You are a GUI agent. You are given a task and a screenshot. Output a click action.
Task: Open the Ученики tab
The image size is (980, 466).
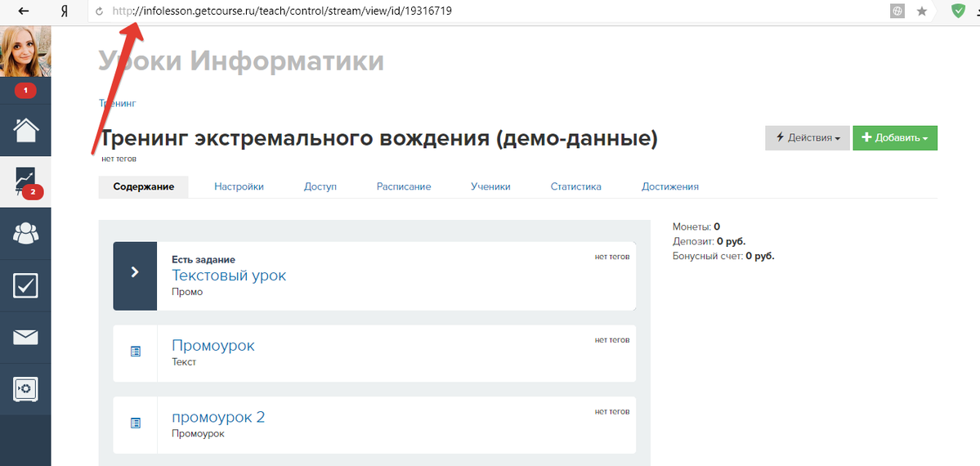[x=490, y=186]
